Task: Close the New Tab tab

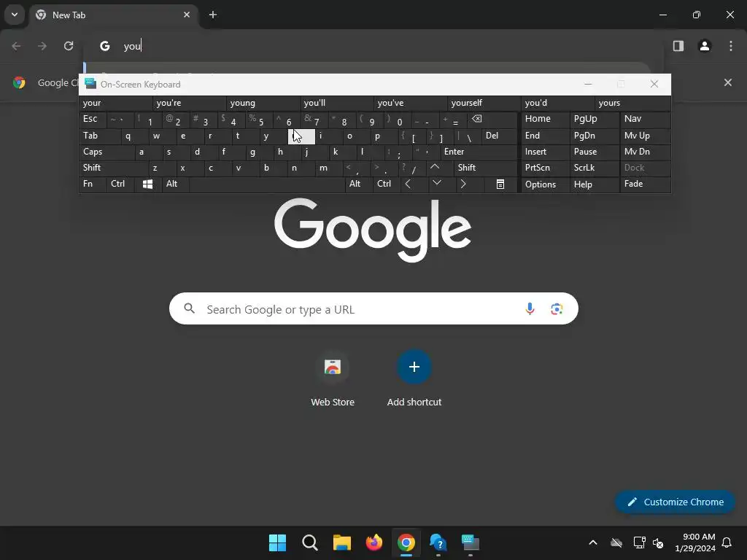Action: pyautogui.click(x=187, y=15)
